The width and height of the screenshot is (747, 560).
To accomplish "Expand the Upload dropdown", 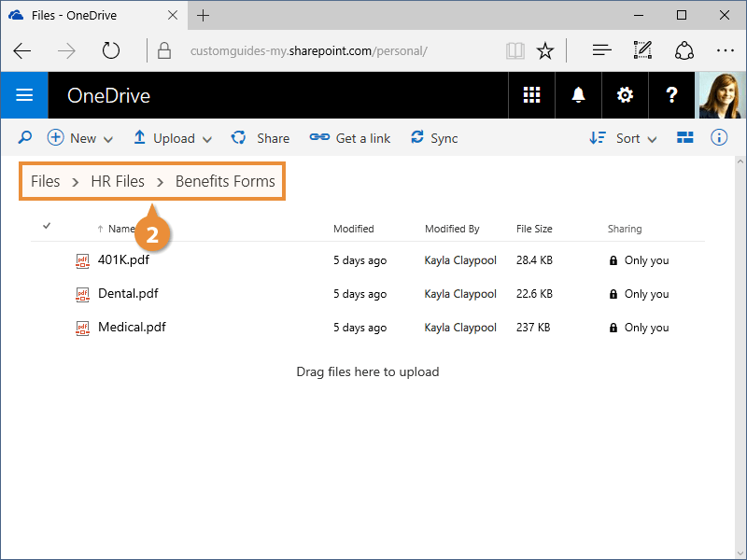I will point(173,138).
